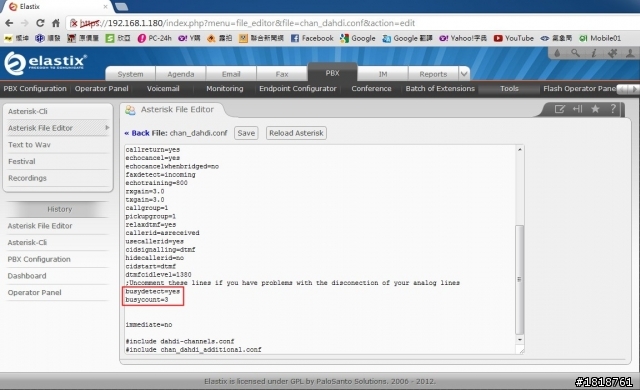Bookmark this module with the star icon
Screen dimensions: 640x390
pyautogui.click(x=596, y=109)
